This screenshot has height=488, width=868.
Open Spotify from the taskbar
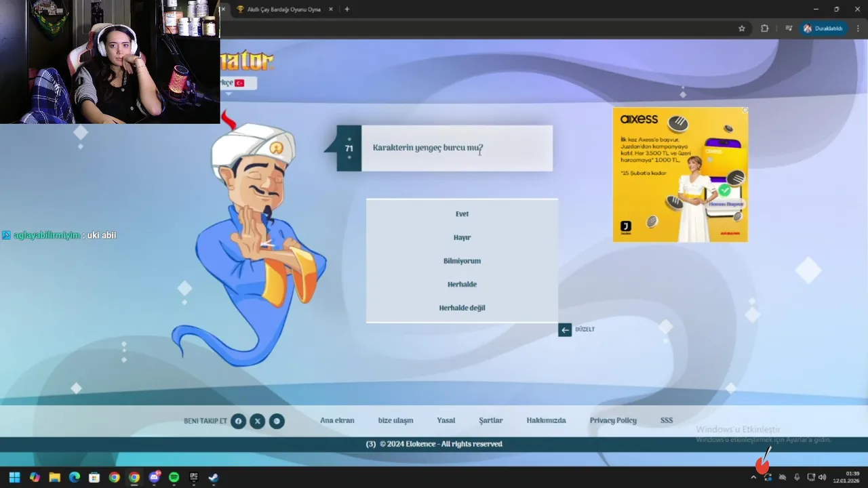coord(174,477)
